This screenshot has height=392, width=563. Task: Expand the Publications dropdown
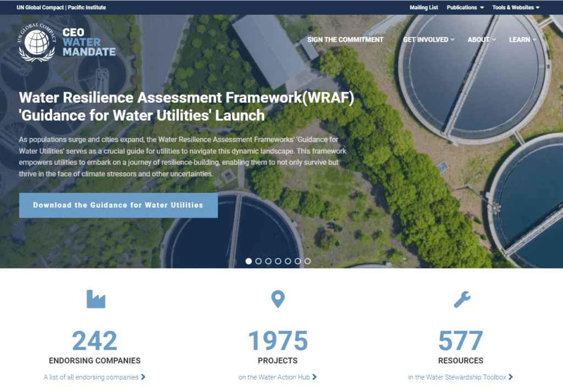point(465,8)
